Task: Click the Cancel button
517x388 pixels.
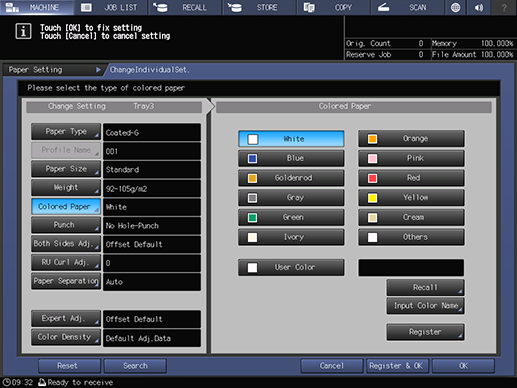Action: 332,366
